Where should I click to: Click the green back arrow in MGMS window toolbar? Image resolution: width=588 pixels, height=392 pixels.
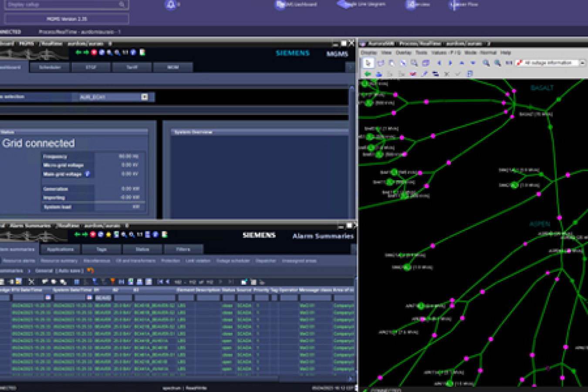tap(78, 52)
